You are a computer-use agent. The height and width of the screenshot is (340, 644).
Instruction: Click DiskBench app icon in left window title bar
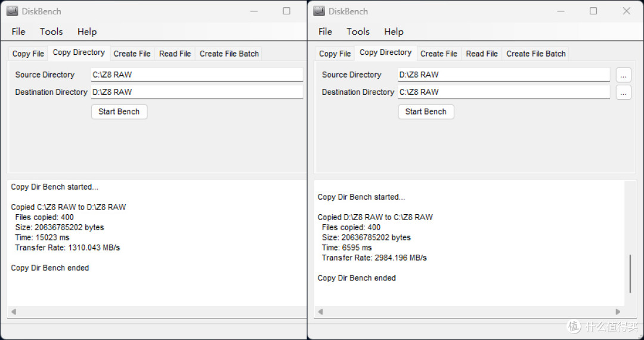pyautogui.click(x=12, y=11)
